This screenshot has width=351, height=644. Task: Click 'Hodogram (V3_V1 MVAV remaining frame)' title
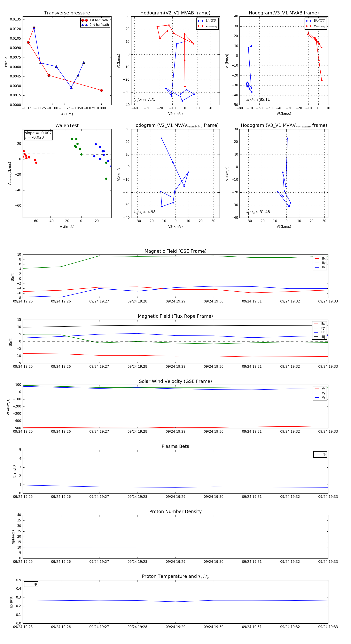pos(284,125)
